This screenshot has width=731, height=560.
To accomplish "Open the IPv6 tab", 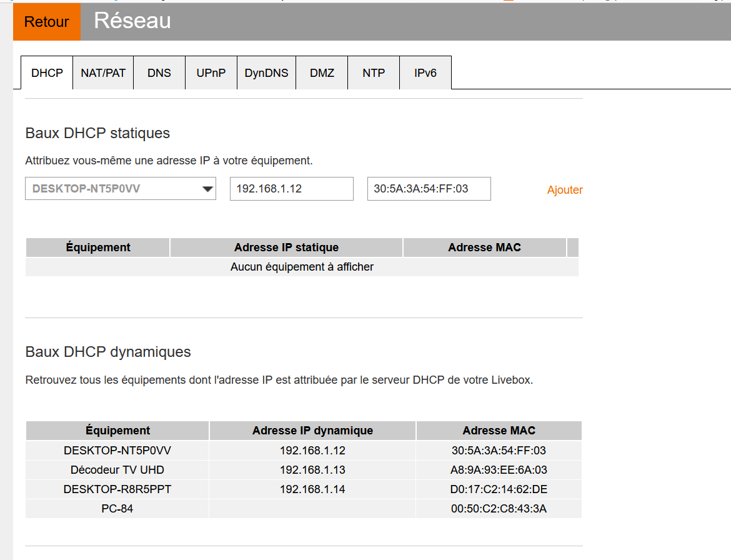I will click(425, 73).
